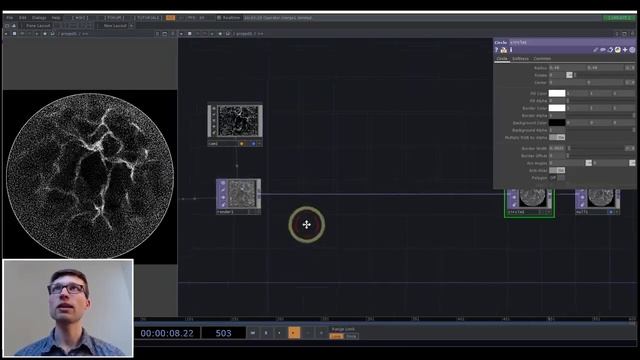The width and height of the screenshot is (640, 360).
Task: Toggle blue display flag on cam1 node
Action: tap(253, 144)
